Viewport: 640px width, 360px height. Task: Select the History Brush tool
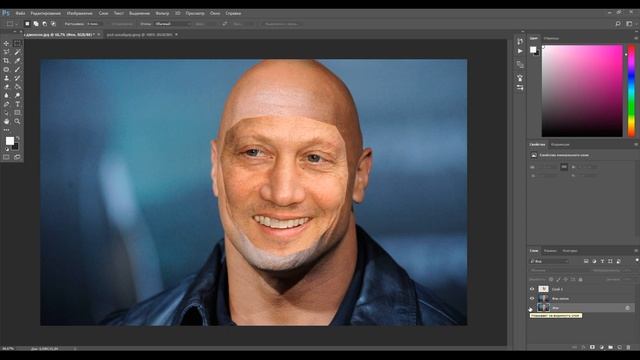(17, 78)
